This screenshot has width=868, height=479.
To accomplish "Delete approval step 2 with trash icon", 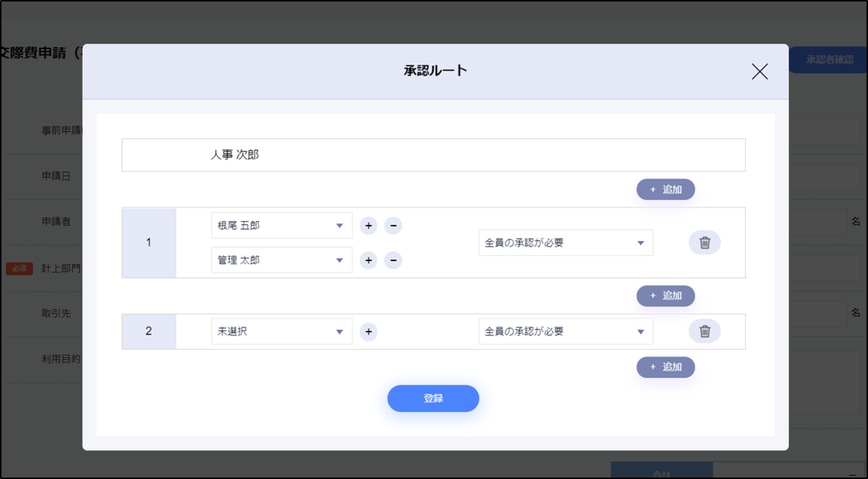I will [x=704, y=331].
